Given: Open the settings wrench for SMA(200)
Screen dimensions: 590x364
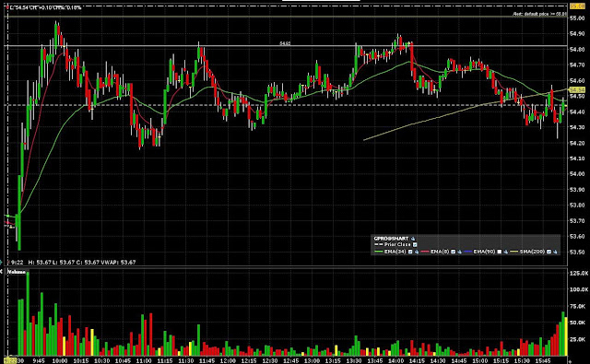Looking at the screenshot, I should coord(555,252).
